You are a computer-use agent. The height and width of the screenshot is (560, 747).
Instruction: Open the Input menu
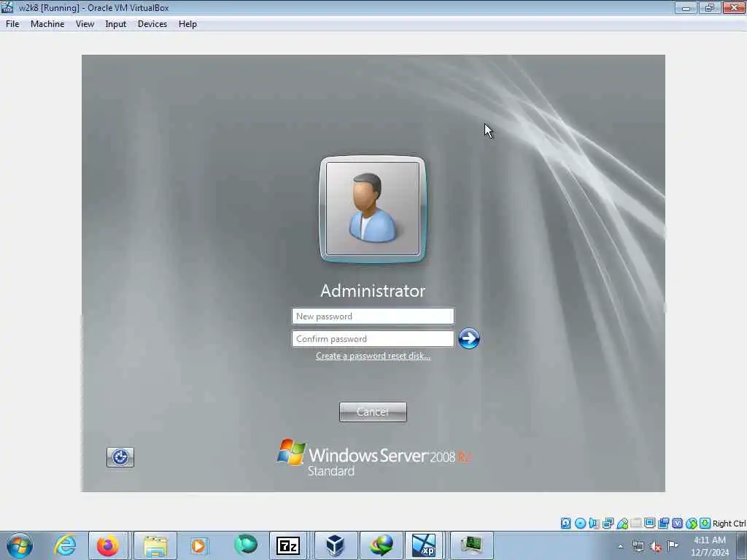[116, 24]
